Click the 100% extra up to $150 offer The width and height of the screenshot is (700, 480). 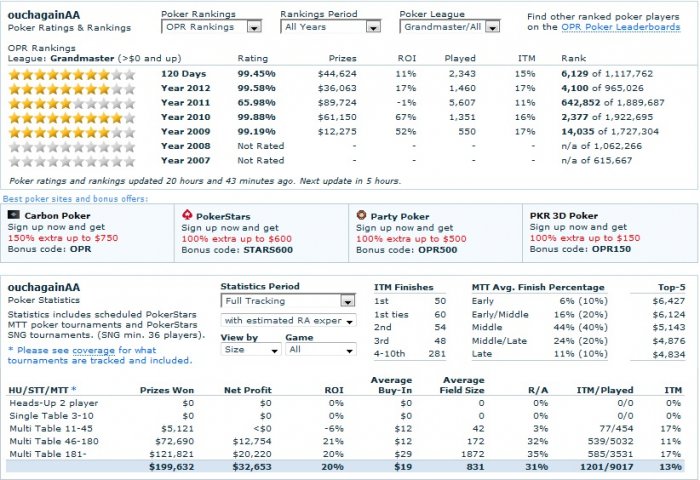point(585,238)
